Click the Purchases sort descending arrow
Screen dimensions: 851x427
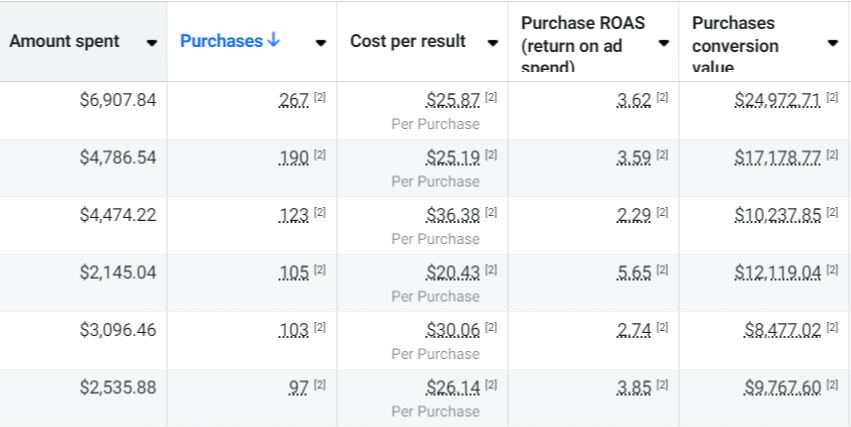click(273, 41)
